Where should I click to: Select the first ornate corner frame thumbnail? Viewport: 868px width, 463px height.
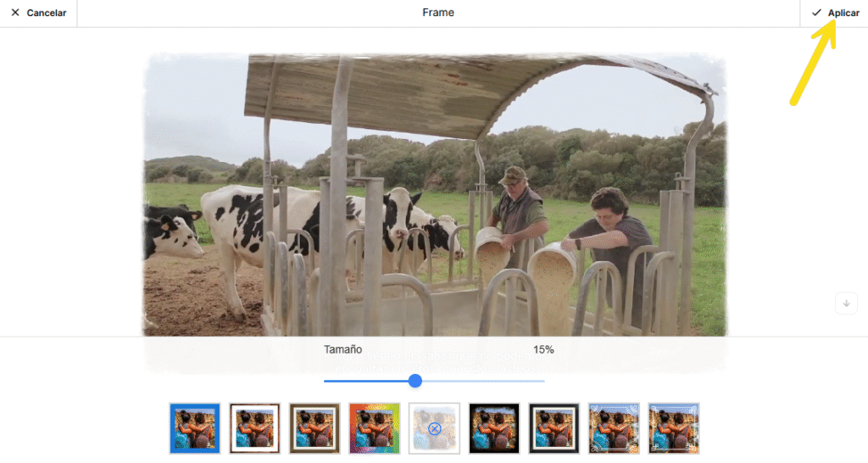[x=614, y=428]
